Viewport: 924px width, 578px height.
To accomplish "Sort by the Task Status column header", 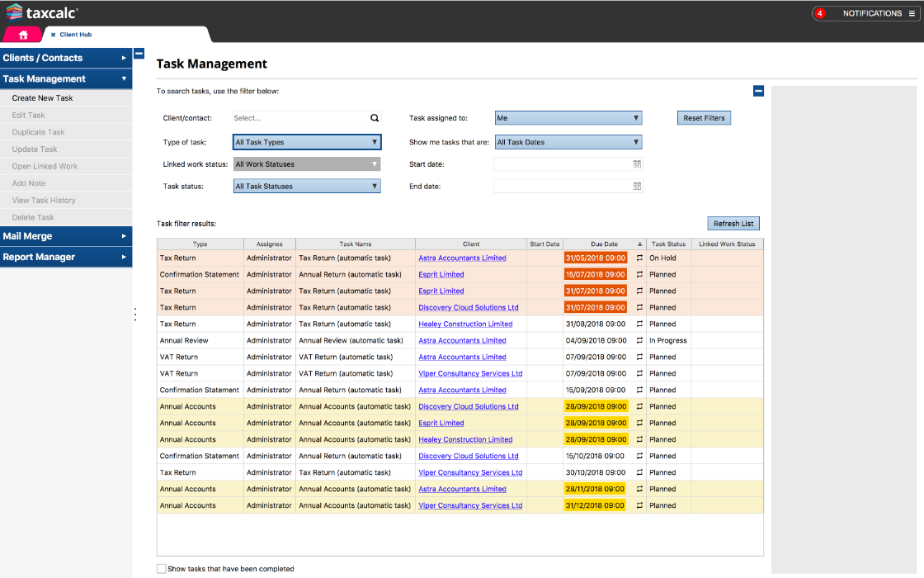I will (x=669, y=244).
